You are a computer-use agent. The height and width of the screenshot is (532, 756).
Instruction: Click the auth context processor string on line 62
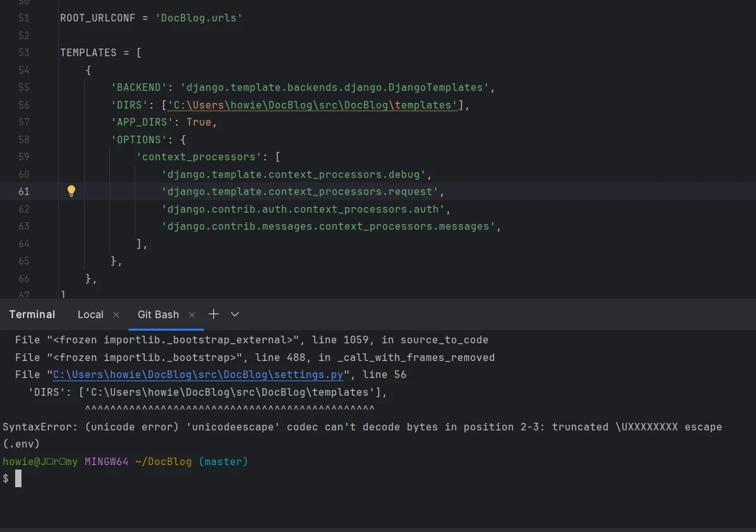[x=303, y=209]
